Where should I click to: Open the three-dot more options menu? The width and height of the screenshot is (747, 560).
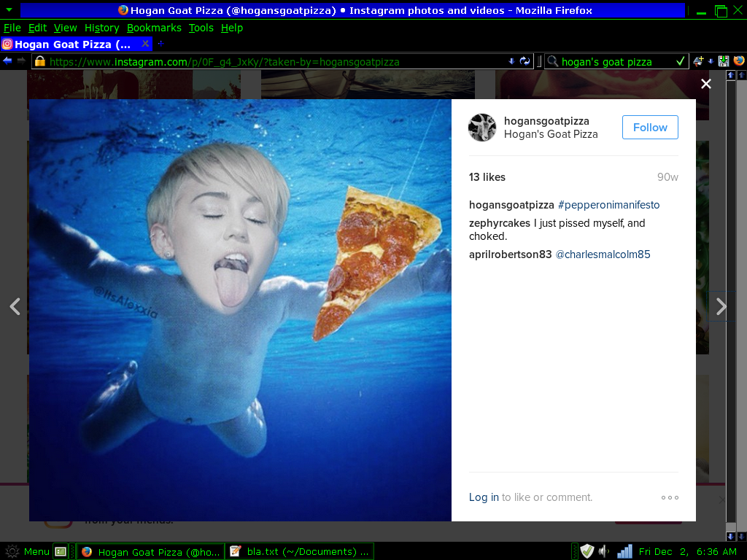click(x=670, y=497)
